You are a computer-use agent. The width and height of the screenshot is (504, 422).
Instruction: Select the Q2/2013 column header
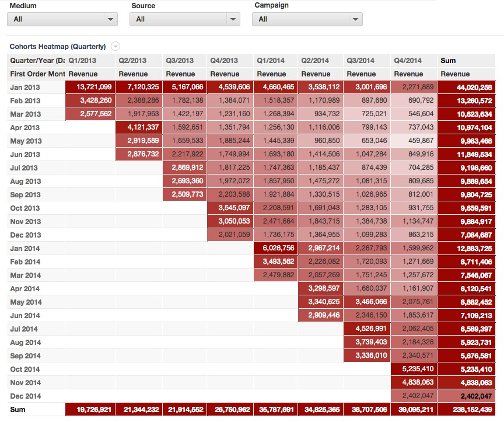point(139,61)
